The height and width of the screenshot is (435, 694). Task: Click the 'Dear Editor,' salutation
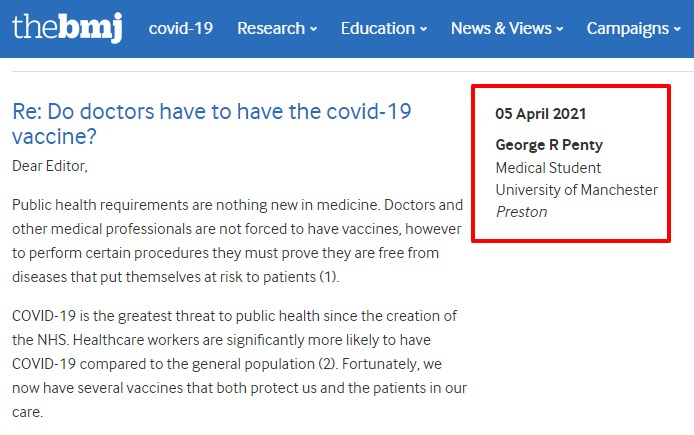click(50, 166)
